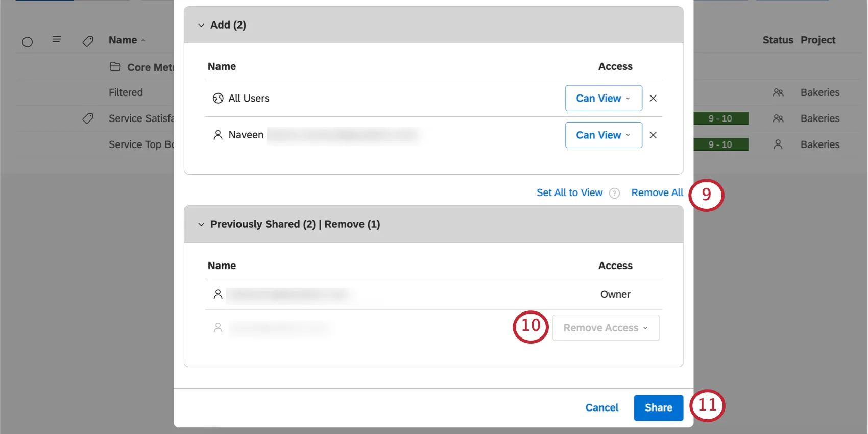Click tag icon on Service Satisfaction row
Screen dimensions: 868x434
pos(88,118)
